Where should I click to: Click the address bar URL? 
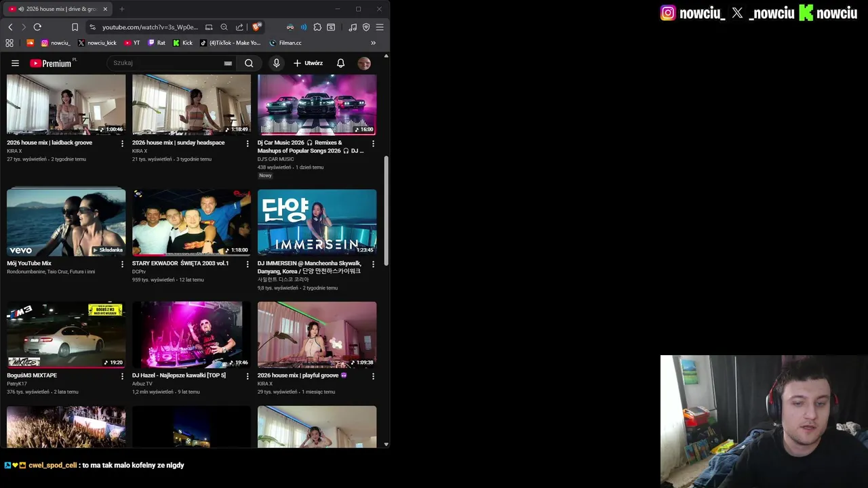tap(150, 27)
